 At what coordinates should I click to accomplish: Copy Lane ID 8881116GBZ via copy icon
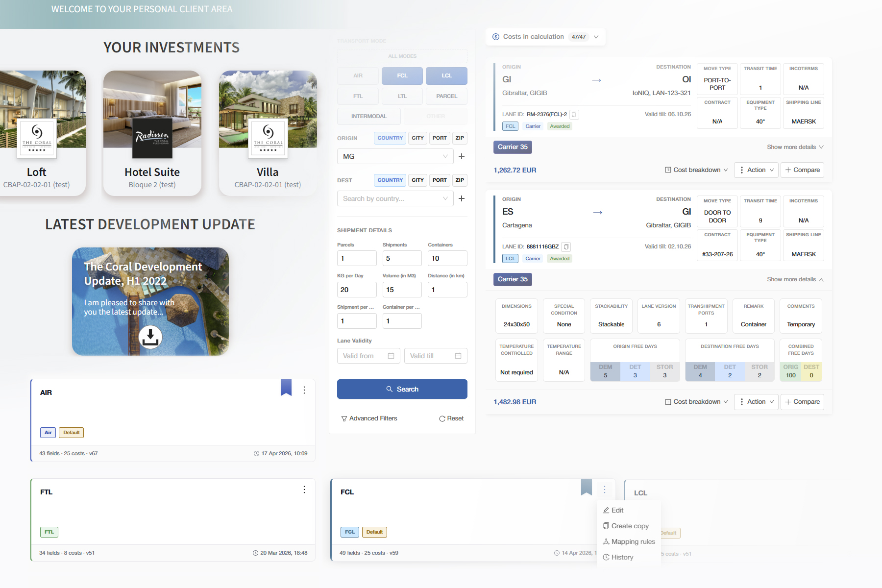click(x=566, y=247)
